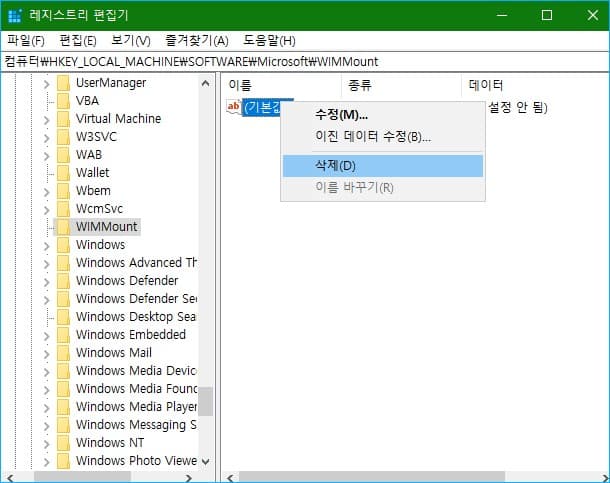
Task: Click tree pane scroll up arrow
Action: [206, 83]
